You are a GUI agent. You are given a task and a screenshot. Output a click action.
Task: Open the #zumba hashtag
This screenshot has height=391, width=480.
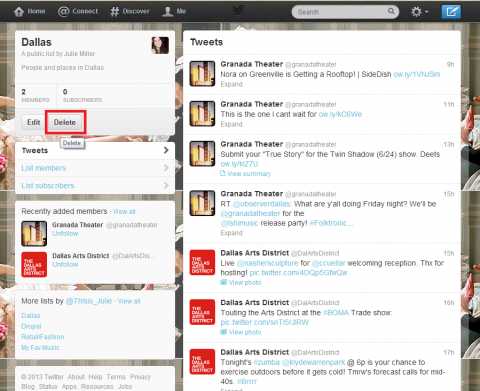tap(266, 363)
